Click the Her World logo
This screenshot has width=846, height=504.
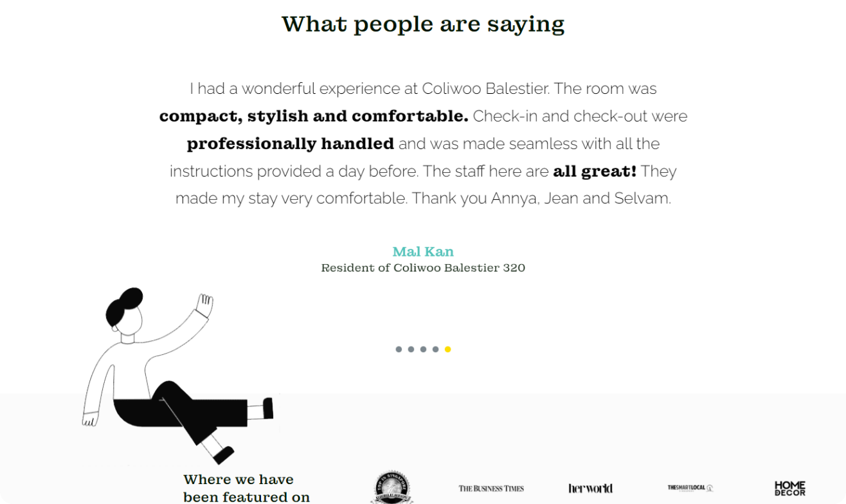tap(590, 489)
